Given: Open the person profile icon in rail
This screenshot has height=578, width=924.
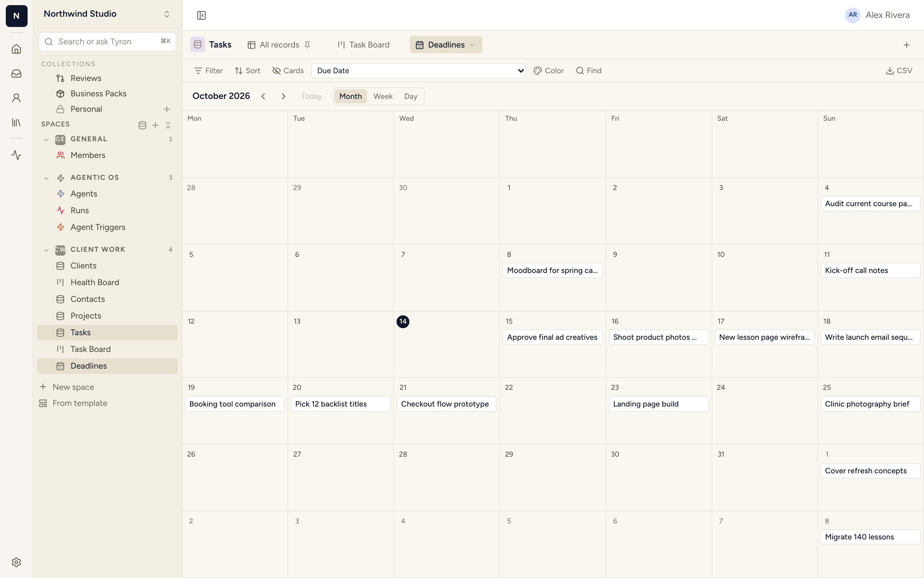Looking at the screenshot, I should (x=16, y=98).
